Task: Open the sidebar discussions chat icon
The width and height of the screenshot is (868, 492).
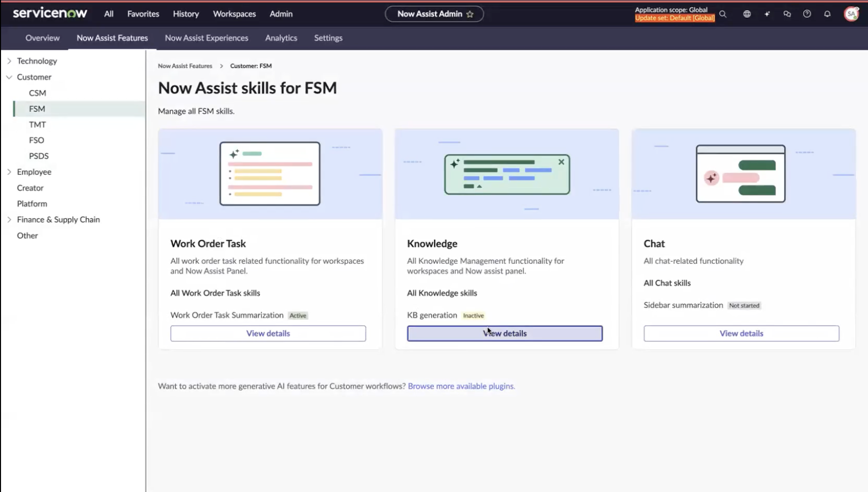Action: (x=787, y=14)
